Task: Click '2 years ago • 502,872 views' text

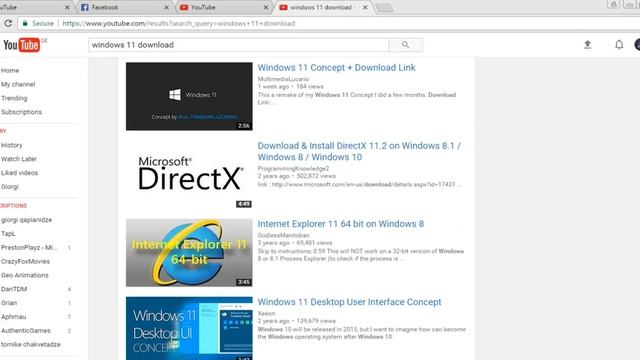Action: coord(297,176)
